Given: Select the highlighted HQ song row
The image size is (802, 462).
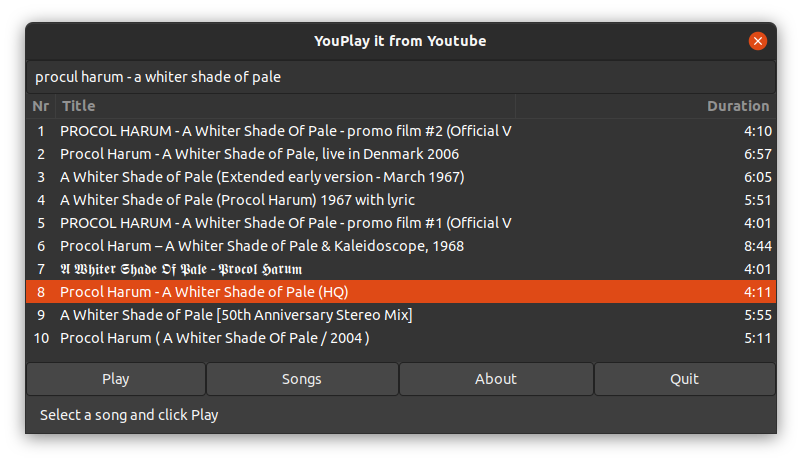Looking at the screenshot, I should pyautogui.click(x=401, y=292).
